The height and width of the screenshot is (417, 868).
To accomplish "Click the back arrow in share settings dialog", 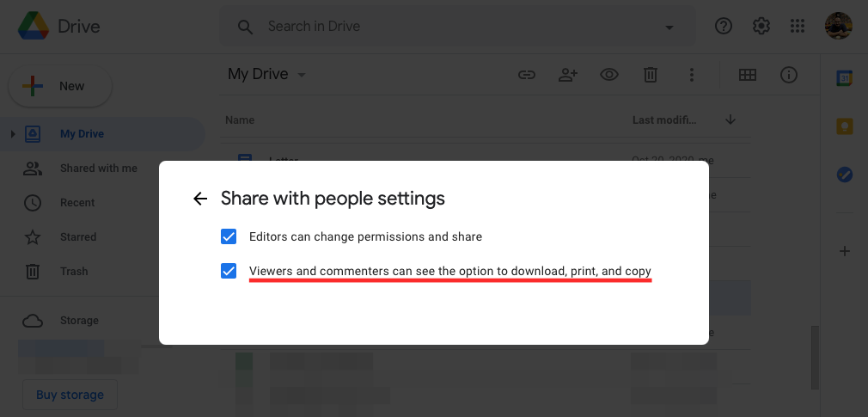I will pyautogui.click(x=200, y=199).
